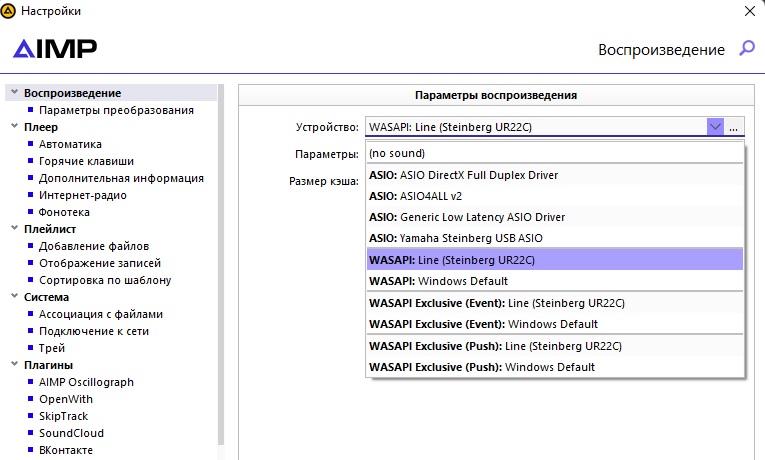Click the AIMP logo in header

pos(55,48)
